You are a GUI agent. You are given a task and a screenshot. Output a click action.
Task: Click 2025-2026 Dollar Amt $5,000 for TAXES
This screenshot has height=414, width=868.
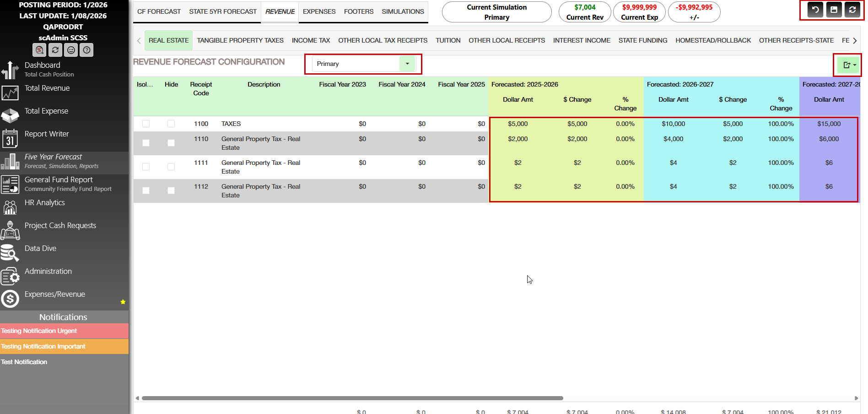pyautogui.click(x=518, y=124)
